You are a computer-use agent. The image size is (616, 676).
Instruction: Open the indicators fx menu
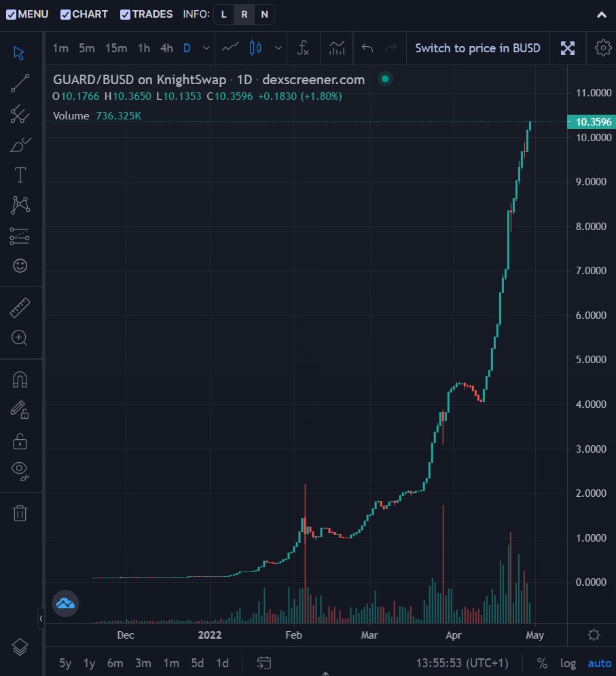[303, 48]
